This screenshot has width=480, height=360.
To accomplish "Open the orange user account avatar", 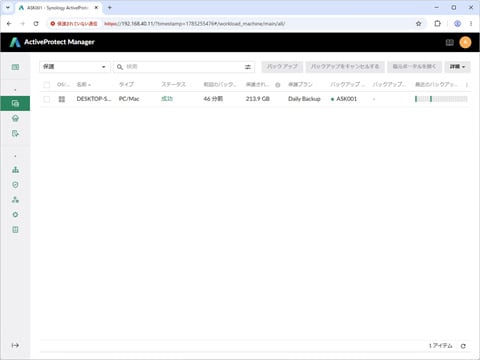I will pos(465,42).
